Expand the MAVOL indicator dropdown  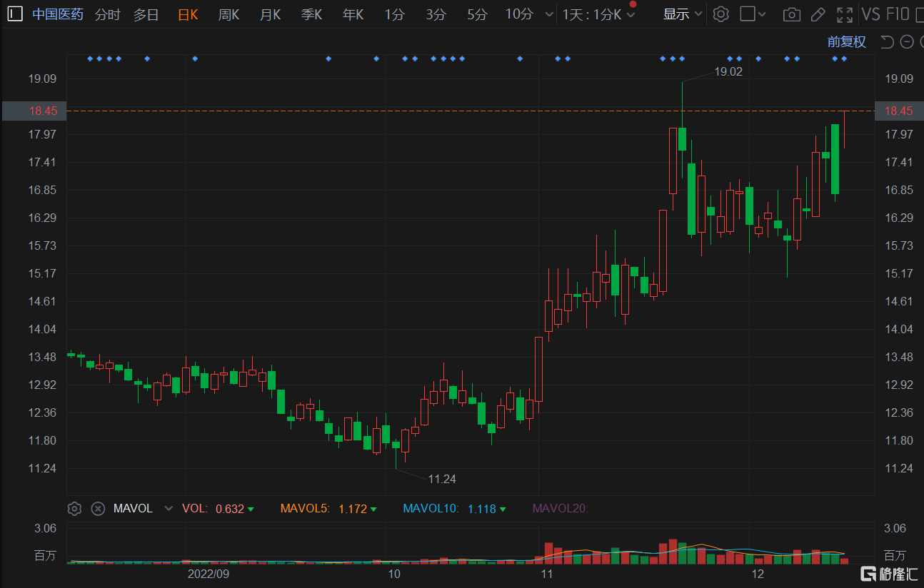(x=169, y=509)
